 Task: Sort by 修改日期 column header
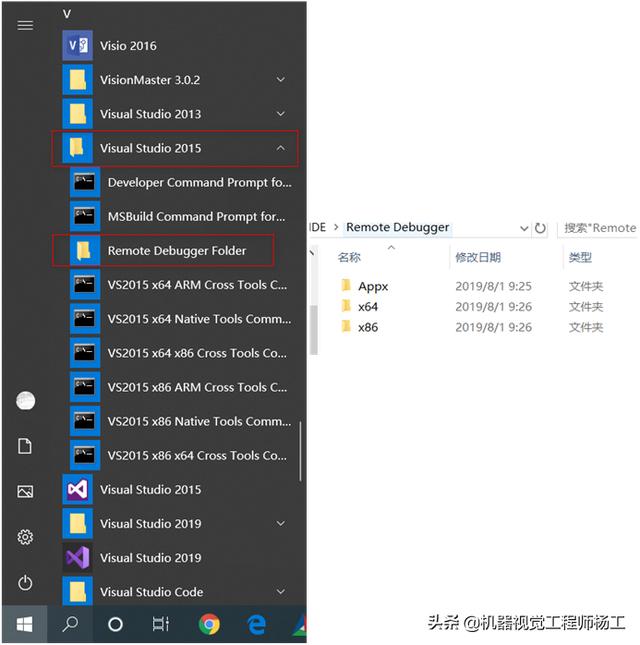pos(478,258)
